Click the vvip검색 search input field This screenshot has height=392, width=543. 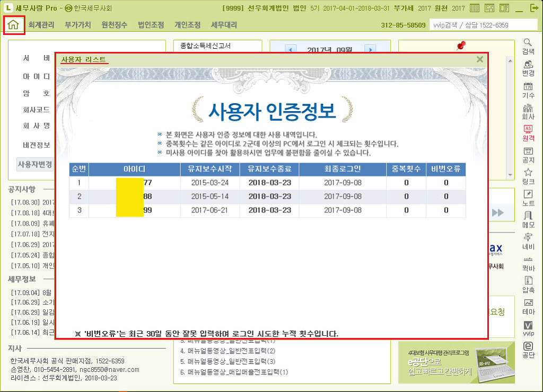point(483,25)
